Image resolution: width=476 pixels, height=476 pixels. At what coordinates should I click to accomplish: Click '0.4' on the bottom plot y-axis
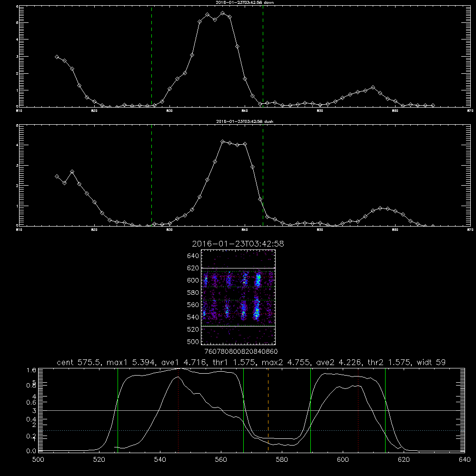(x=31, y=419)
